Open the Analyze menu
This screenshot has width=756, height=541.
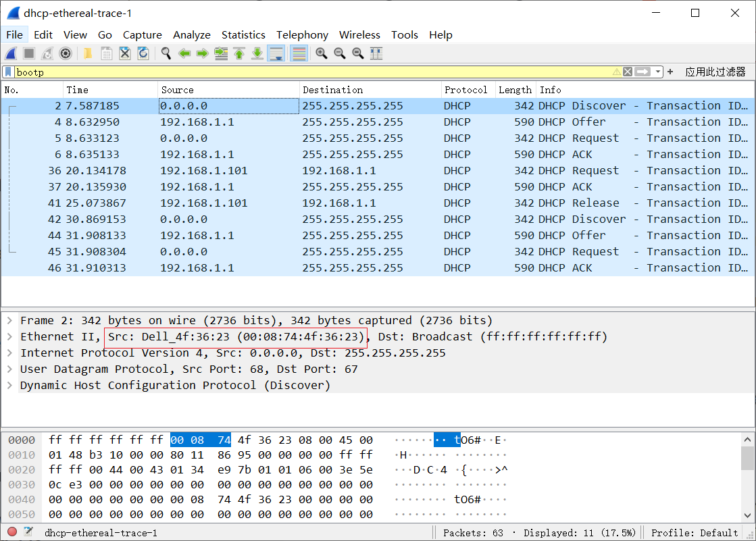coord(192,34)
